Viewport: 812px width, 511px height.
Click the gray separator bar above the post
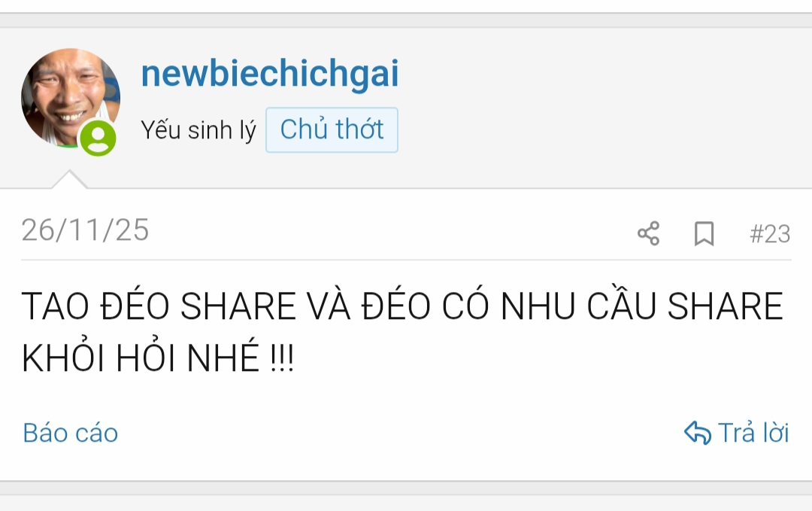406,20
